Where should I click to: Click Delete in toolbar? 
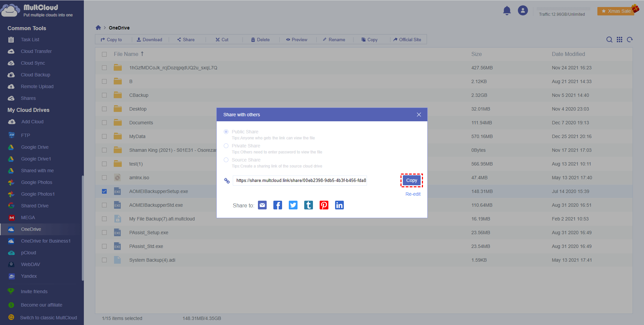click(x=260, y=40)
